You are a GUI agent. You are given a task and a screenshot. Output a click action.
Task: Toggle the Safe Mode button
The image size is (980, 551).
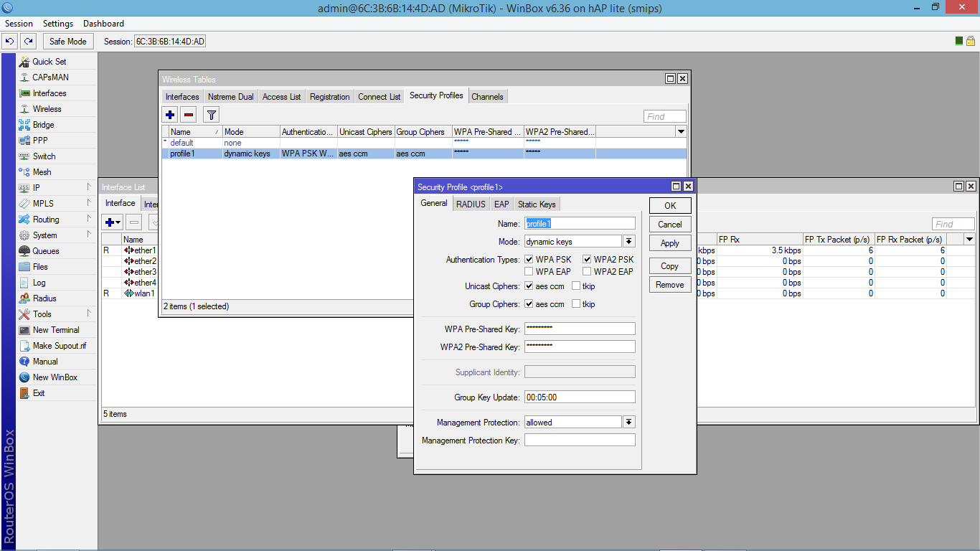tap(68, 42)
